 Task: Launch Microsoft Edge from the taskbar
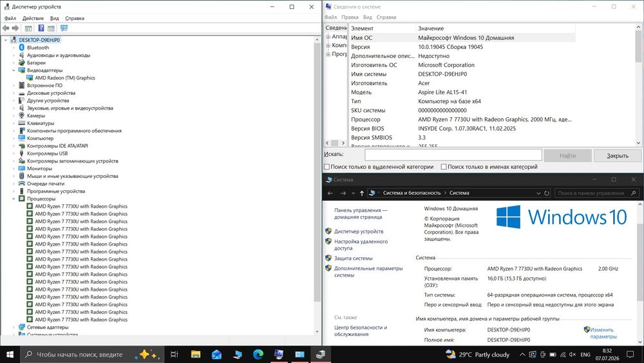point(258,355)
